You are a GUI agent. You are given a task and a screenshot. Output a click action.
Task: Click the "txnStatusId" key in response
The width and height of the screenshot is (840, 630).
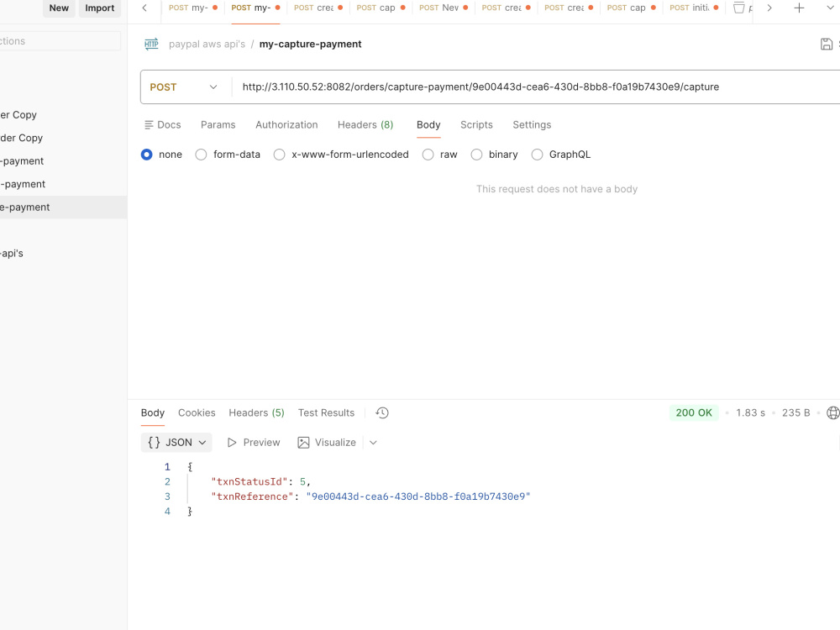click(x=249, y=481)
